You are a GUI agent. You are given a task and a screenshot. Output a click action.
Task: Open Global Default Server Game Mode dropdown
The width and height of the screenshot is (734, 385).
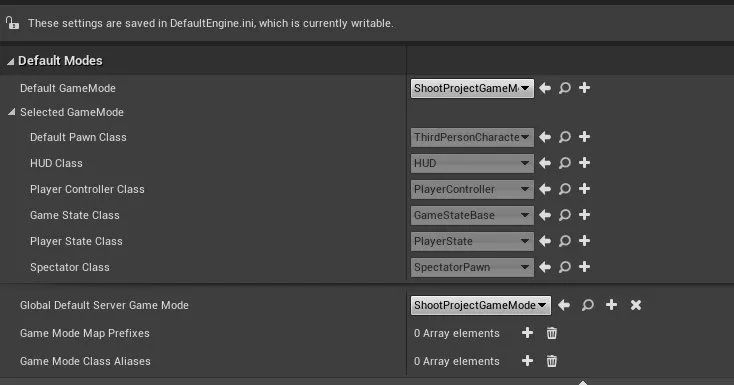coord(481,305)
